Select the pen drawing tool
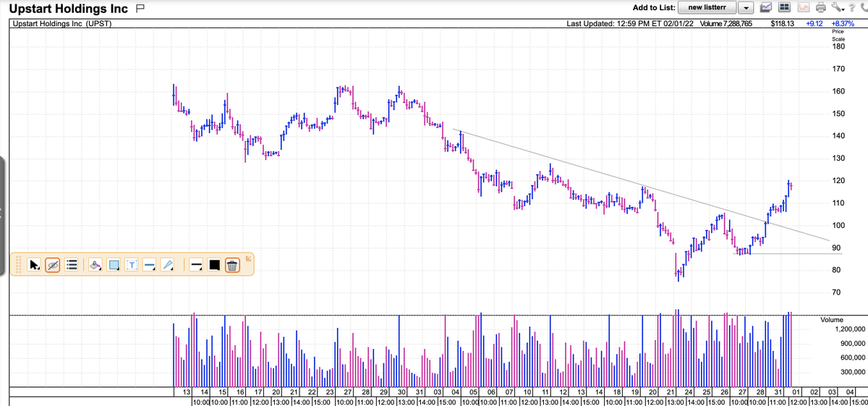This screenshot has width=868, height=406. (168, 265)
